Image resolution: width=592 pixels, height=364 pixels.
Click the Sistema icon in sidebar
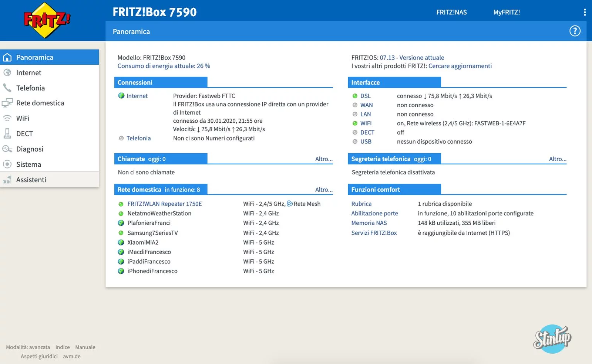pyautogui.click(x=7, y=164)
